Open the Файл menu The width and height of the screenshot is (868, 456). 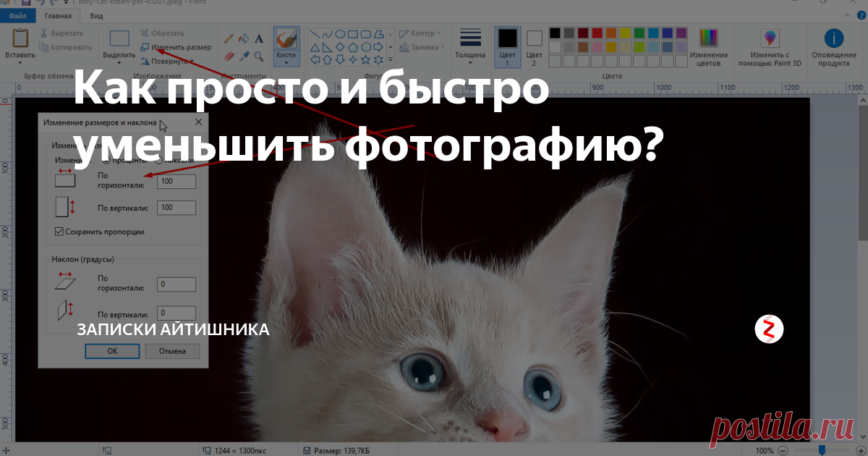[x=16, y=14]
